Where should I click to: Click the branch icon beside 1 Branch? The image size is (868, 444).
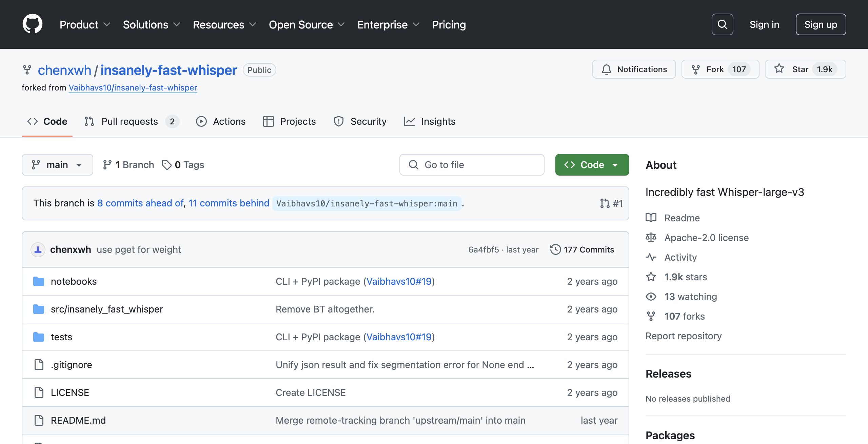(x=107, y=165)
